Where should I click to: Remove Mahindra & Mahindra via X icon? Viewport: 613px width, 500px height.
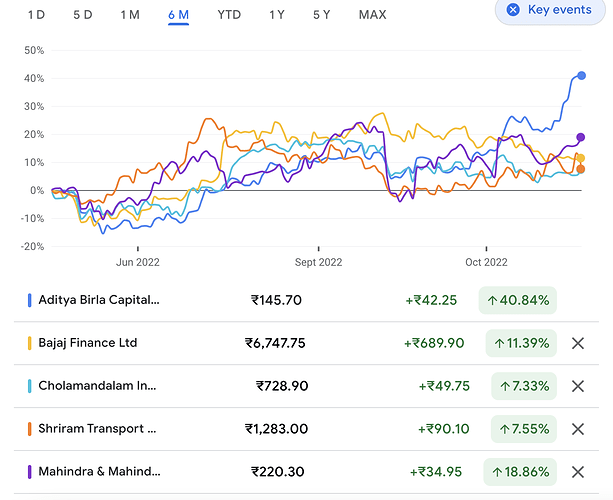(x=577, y=472)
